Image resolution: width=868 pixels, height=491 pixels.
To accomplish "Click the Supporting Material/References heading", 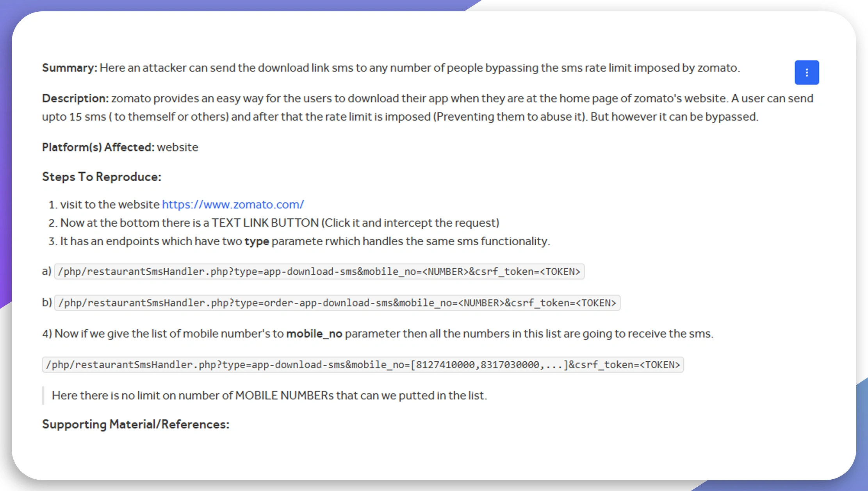I will 136,424.
